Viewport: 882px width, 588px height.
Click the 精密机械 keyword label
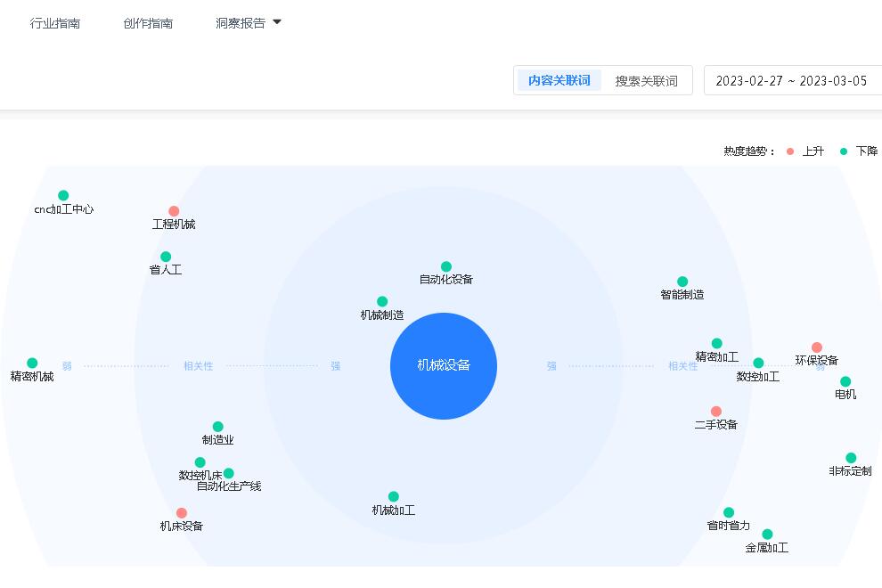[x=32, y=377]
